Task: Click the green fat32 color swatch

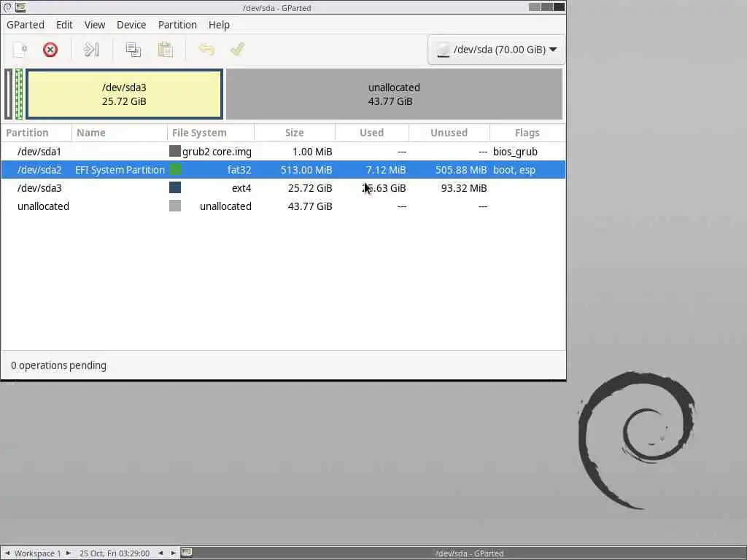Action: point(175,169)
